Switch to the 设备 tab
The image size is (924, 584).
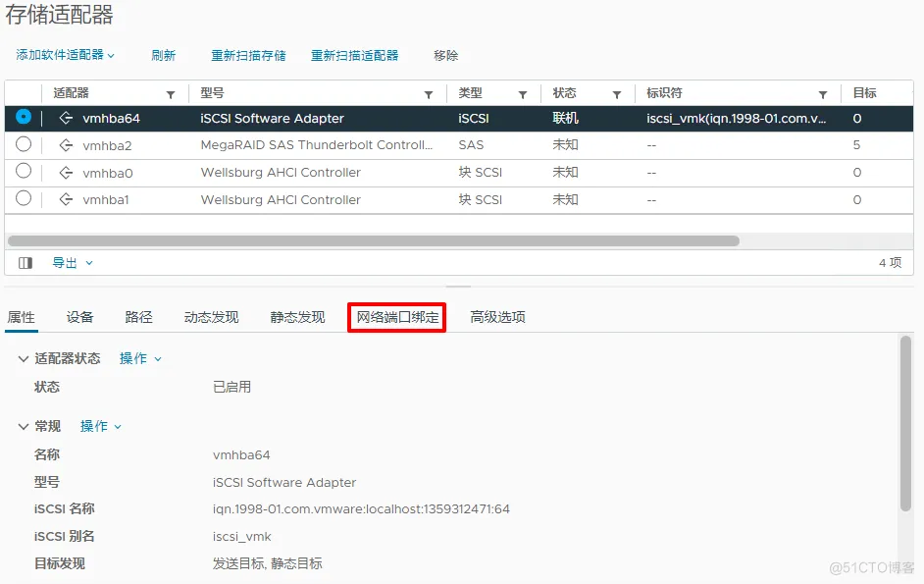click(79, 317)
